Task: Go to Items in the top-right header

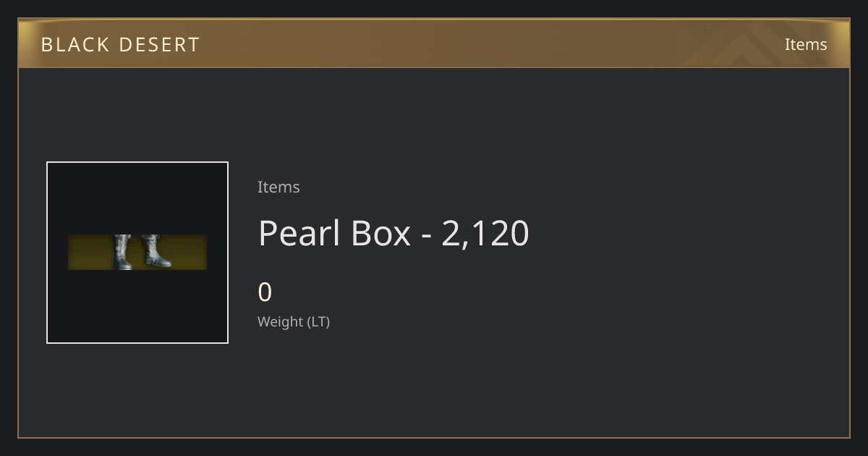Action: point(806,44)
